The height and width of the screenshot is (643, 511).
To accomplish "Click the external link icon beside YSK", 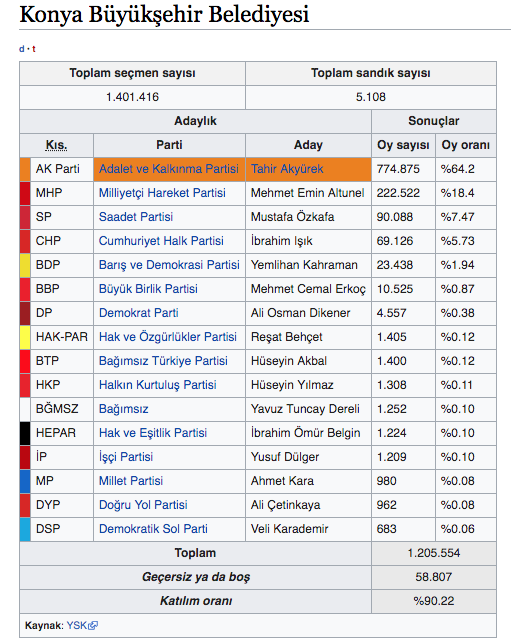I will click(x=93, y=625).
